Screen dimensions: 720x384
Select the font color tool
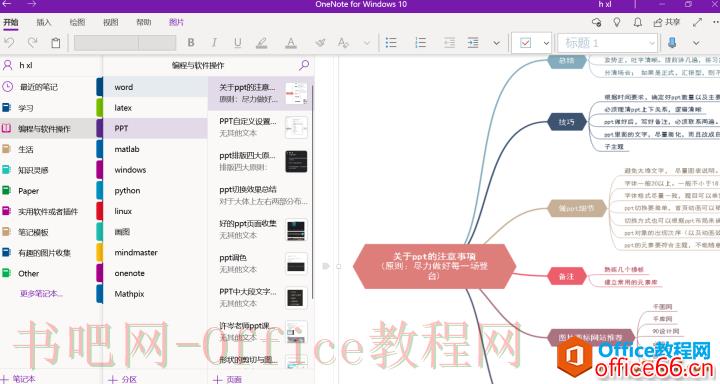pos(291,43)
